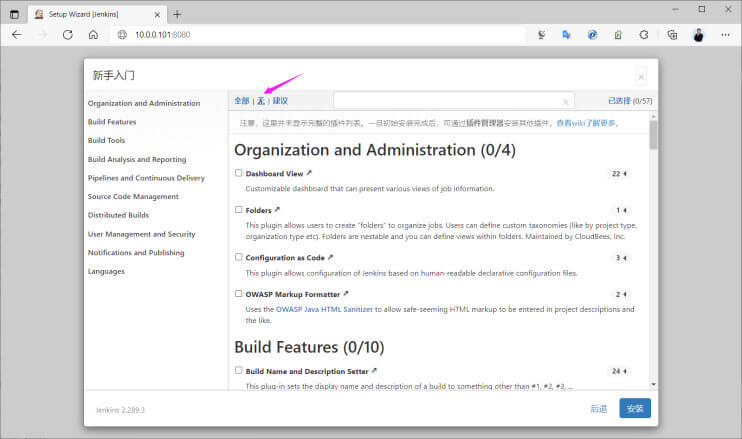Open the tab actions menu icon
Image resolution: width=742 pixels, height=439 pixels.
15,15
